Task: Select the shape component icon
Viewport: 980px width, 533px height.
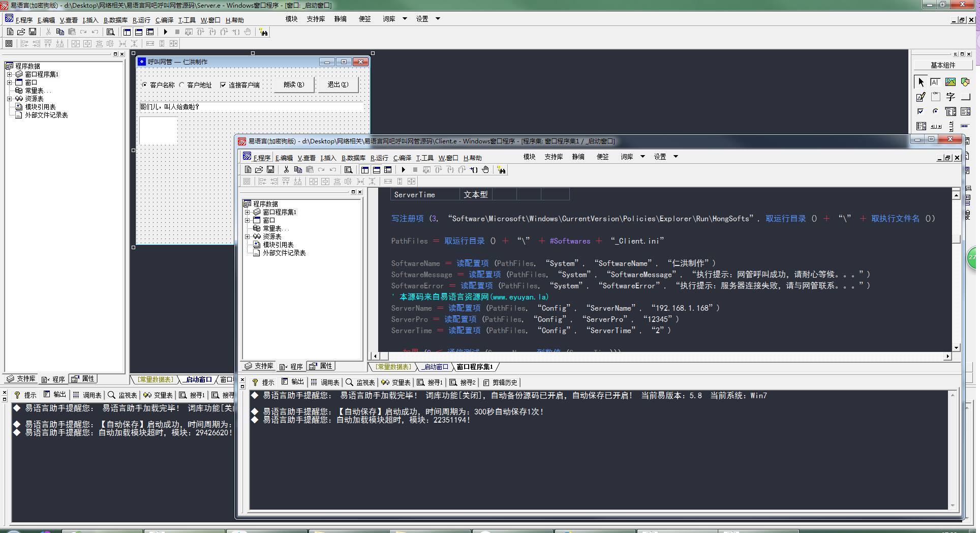Action: [965, 82]
